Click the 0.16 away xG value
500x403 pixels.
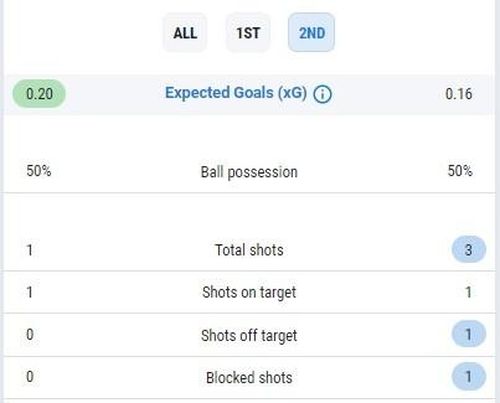coord(459,94)
